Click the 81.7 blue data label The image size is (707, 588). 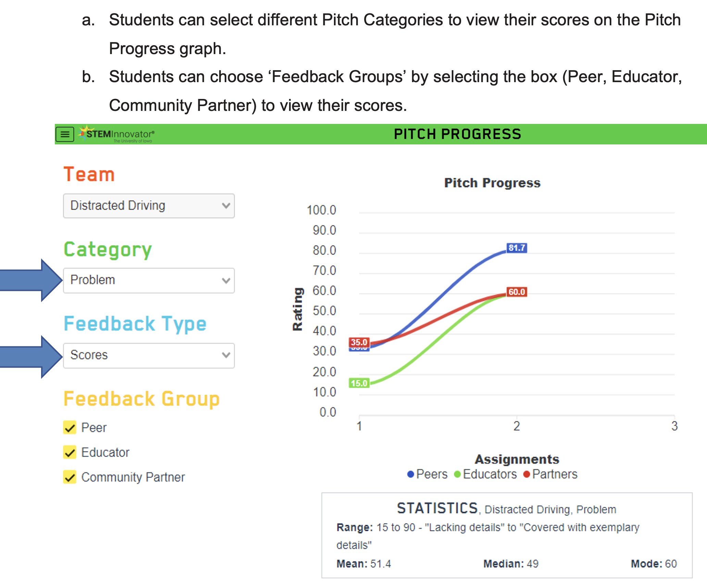tap(517, 248)
